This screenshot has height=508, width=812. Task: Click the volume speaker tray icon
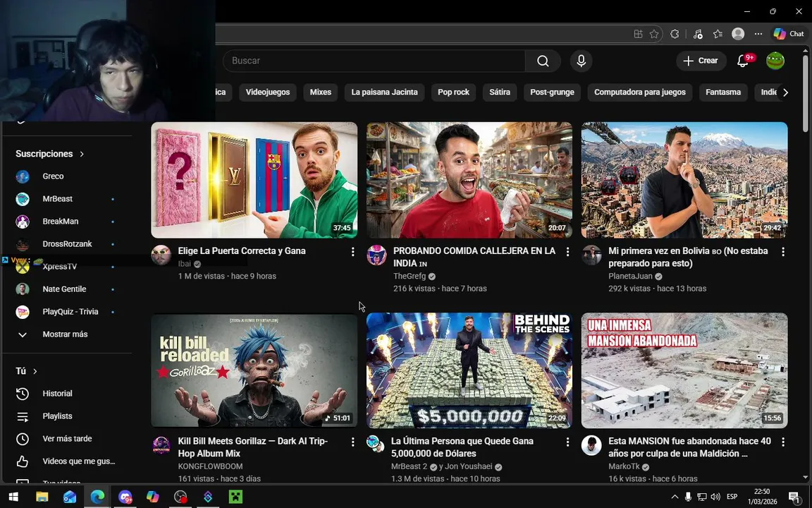[715, 497]
